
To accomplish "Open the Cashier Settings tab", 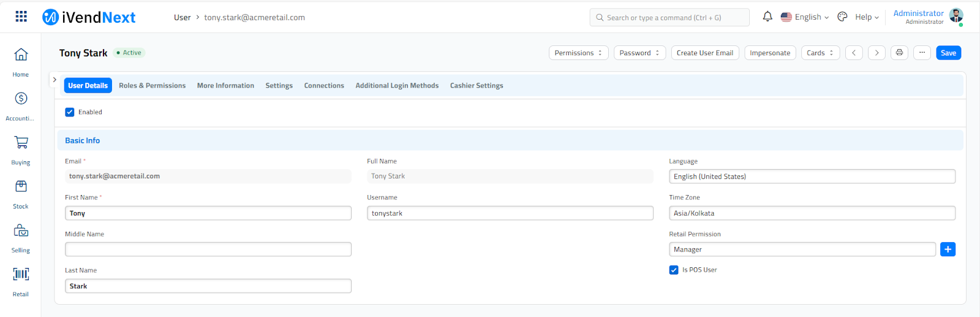I will [x=477, y=86].
